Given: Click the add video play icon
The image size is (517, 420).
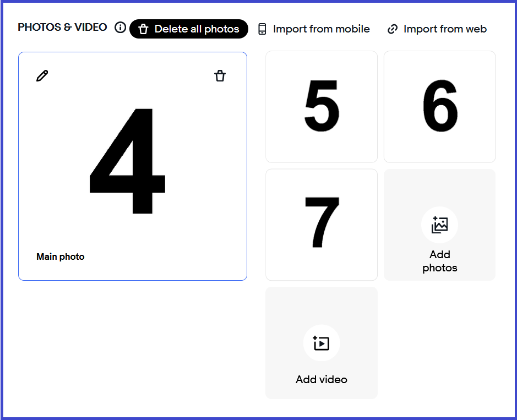Looking at the screenshot, I should click(321, 343).
